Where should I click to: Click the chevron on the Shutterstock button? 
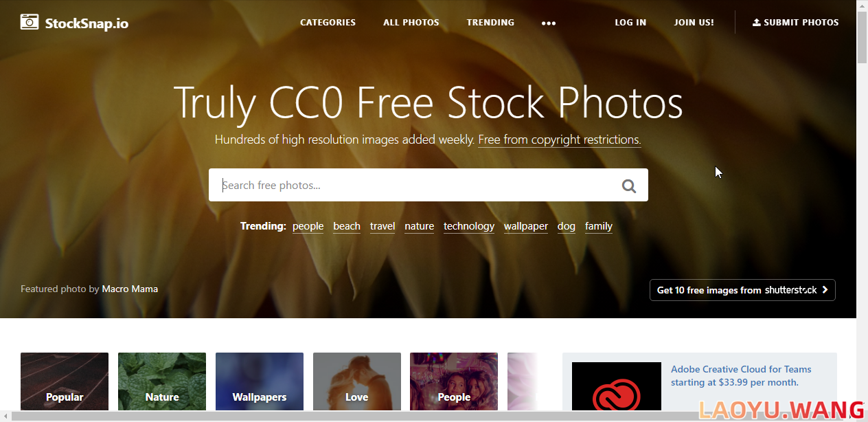(x=825, y=290)
